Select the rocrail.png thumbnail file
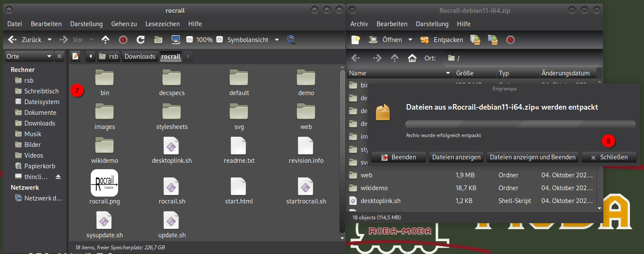The width and height of the screenshot is (644, 254). pyautogui.click(x=104, y=183)
